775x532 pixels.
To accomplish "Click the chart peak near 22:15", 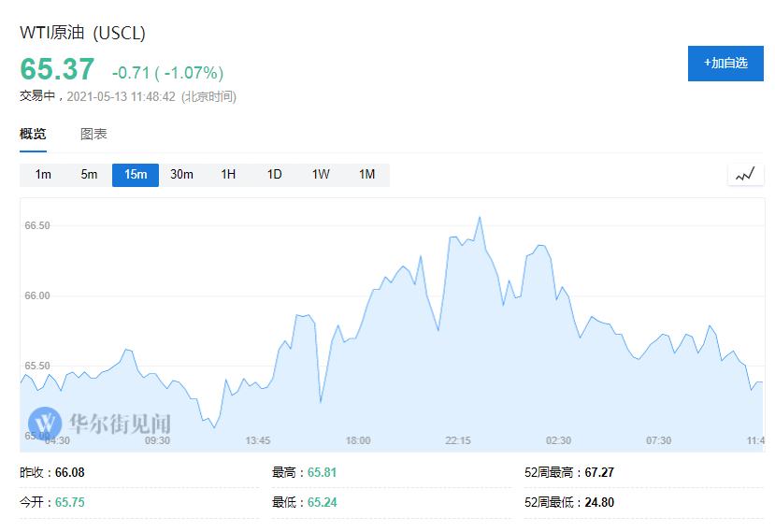I will click(480, 217).
